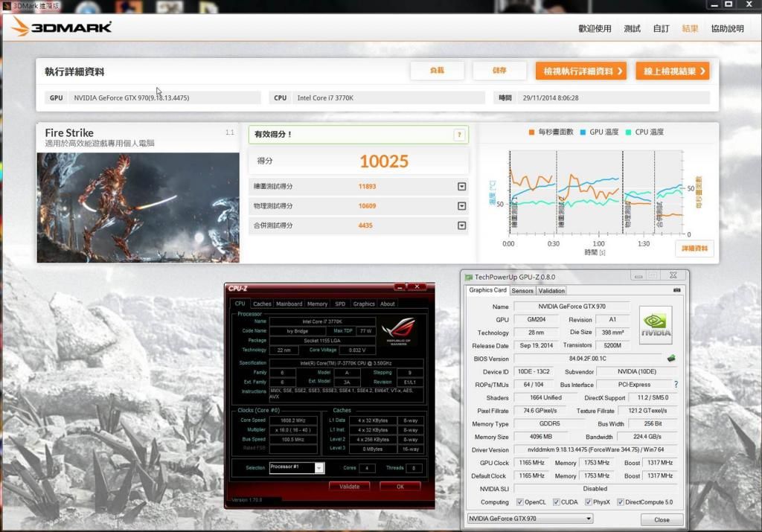Click the 4096 MB Memory Size value in GPU-Z
The width and height of the screenshot is (762, 532).
point(541,437)
